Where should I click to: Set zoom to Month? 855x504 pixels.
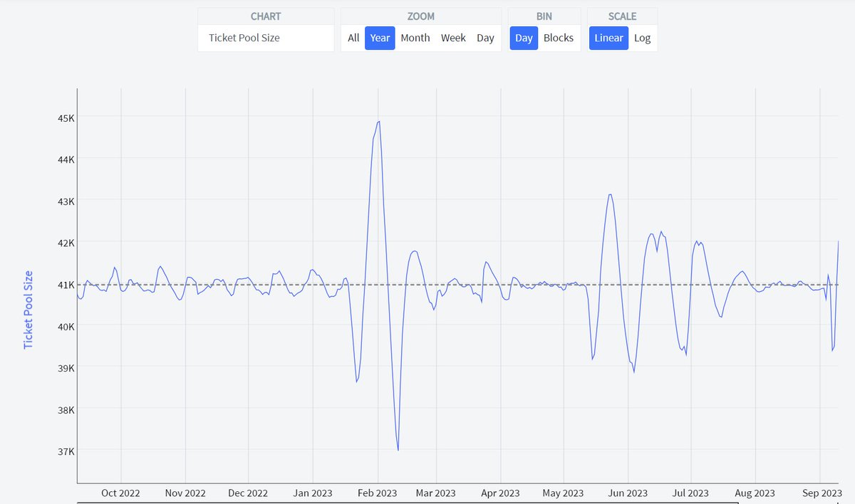pyautogui.click(x=415, y=38)
